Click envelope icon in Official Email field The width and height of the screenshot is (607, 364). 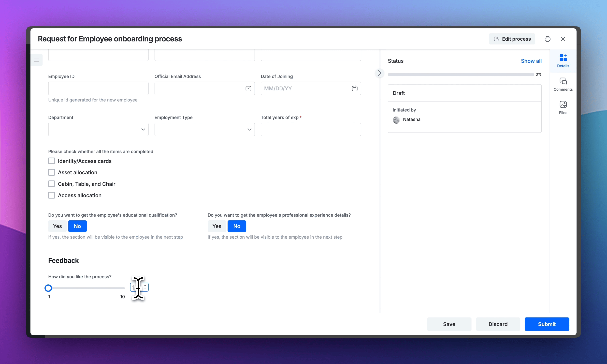tap(248, 88)
